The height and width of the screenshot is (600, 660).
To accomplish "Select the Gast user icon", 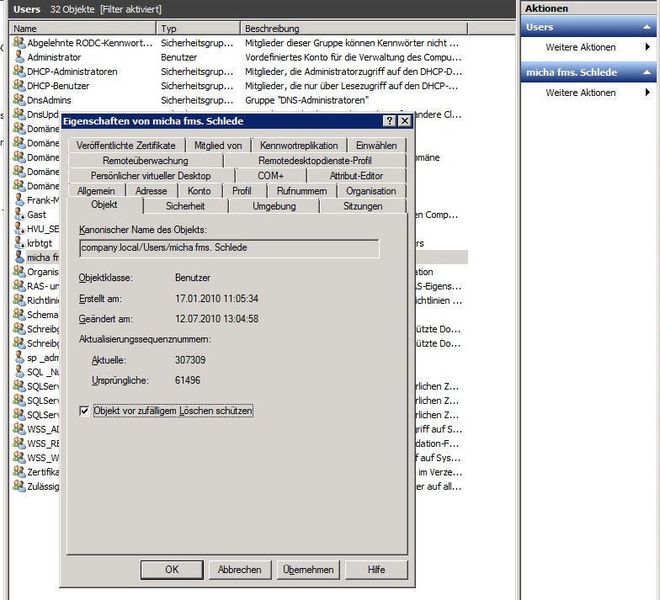I will tap(19, 214).
